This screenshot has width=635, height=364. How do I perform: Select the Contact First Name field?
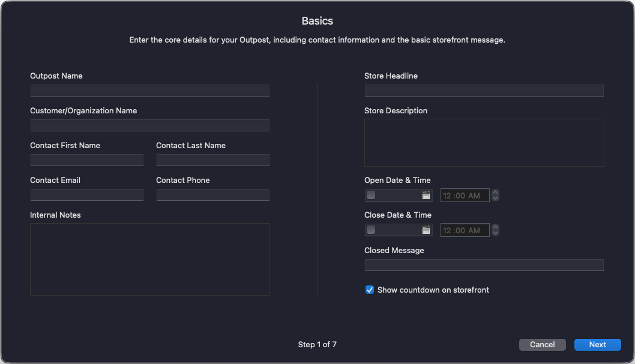(86, 160)
